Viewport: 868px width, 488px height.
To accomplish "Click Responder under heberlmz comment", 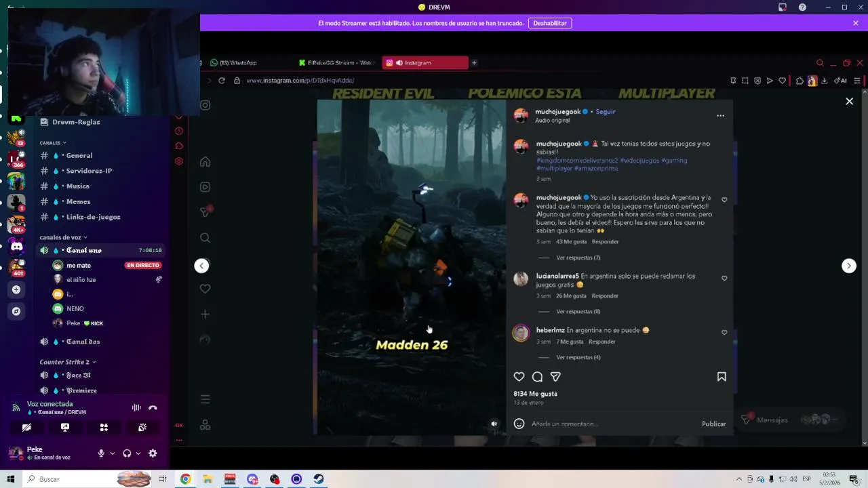I will click(x=602, y=342).
